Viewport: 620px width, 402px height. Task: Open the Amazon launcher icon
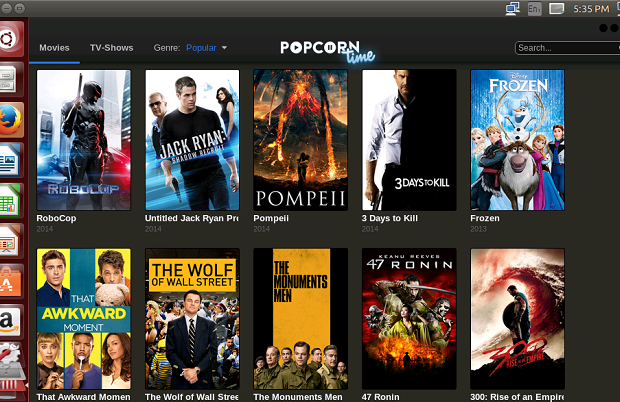[x=11, y=322]
